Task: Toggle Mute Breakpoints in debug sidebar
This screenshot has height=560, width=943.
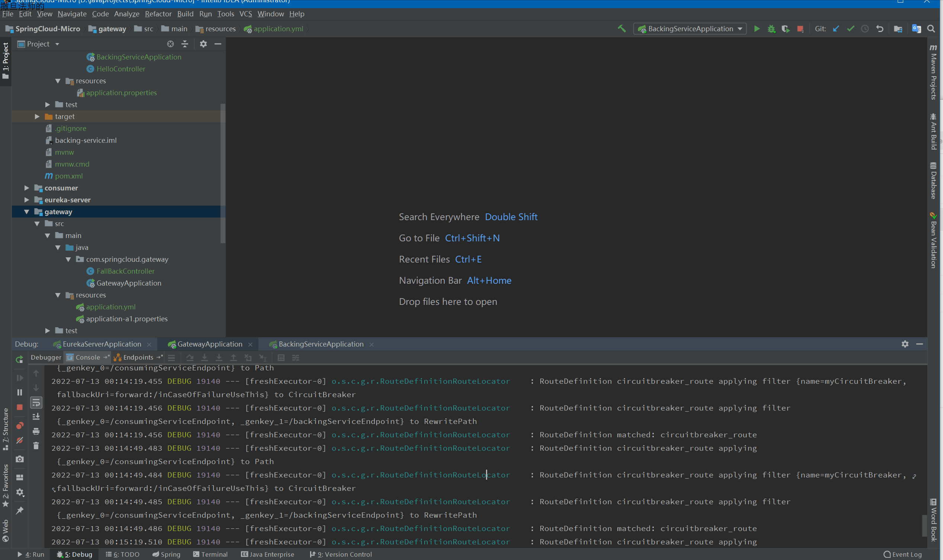Action: [20, 440]
